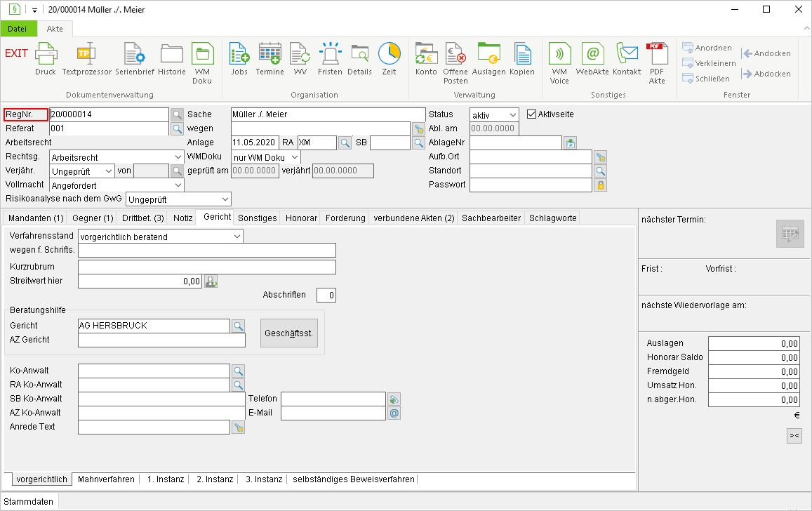Click the EXIT icon in the ribbon
This screenshot has width=812, height=511.
pyautogui.click(x=16, y=53)
